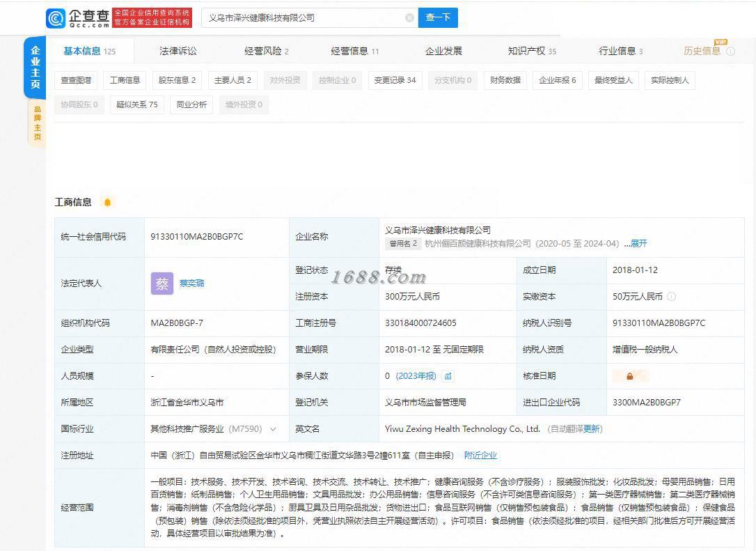Click the Qcc.com logo icon
The height and width of the screenshot is (551, 756).
click(x=56, y=18)
